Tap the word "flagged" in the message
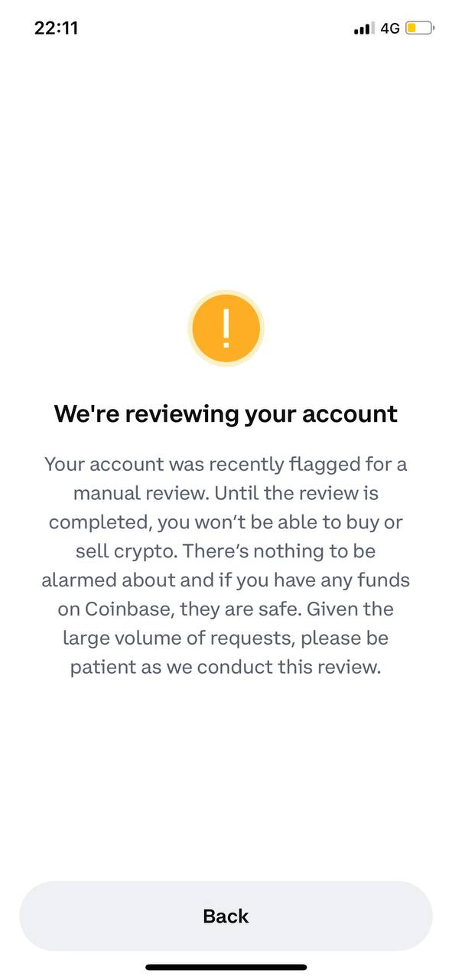 [x=309, y=464]
